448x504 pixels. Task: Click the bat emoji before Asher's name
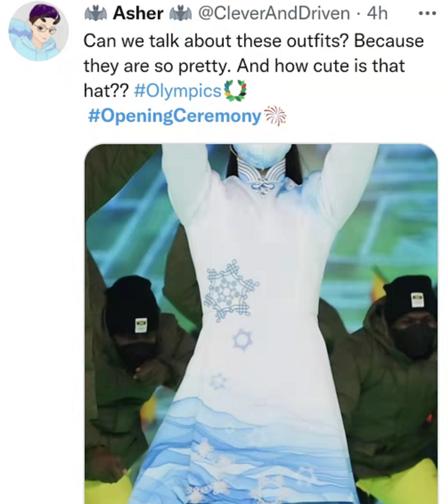(96, 13)
